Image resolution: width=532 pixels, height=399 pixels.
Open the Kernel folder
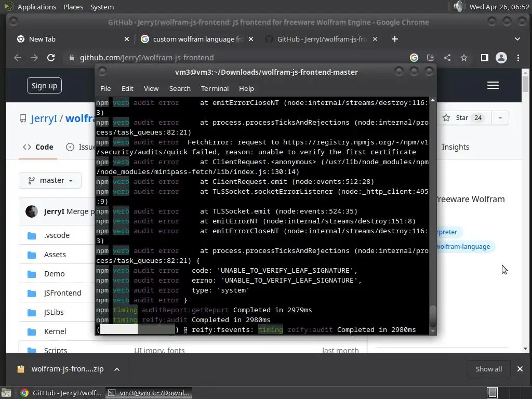(x=55, y=331)
